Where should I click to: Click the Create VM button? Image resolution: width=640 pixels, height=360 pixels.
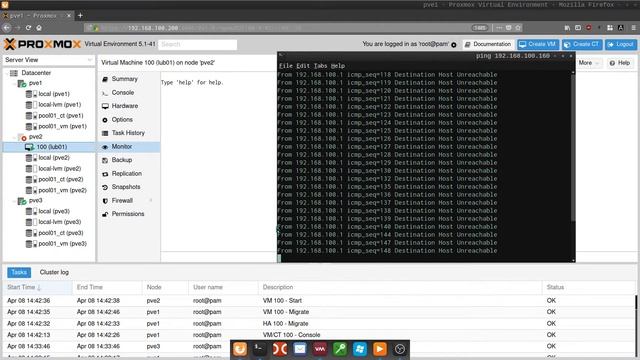pyautogui.click(x=537, y=44)
